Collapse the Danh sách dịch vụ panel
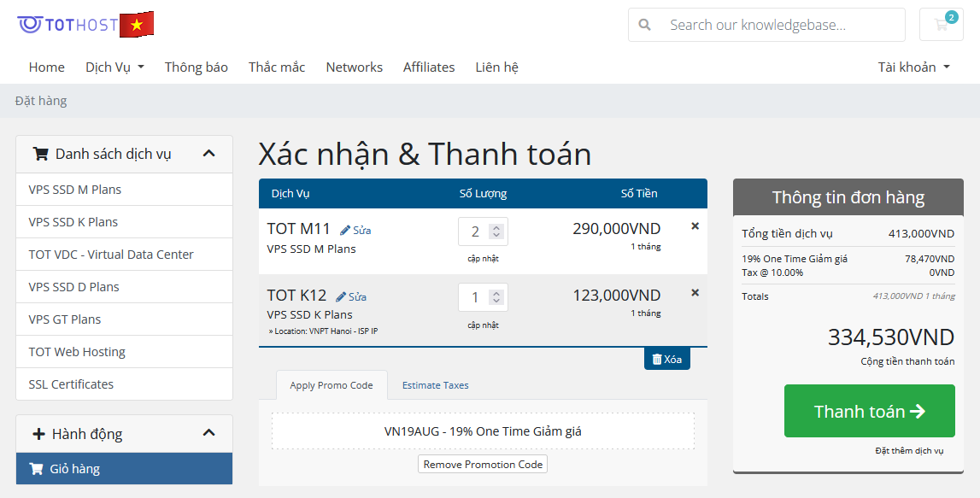 coord(208,154)
